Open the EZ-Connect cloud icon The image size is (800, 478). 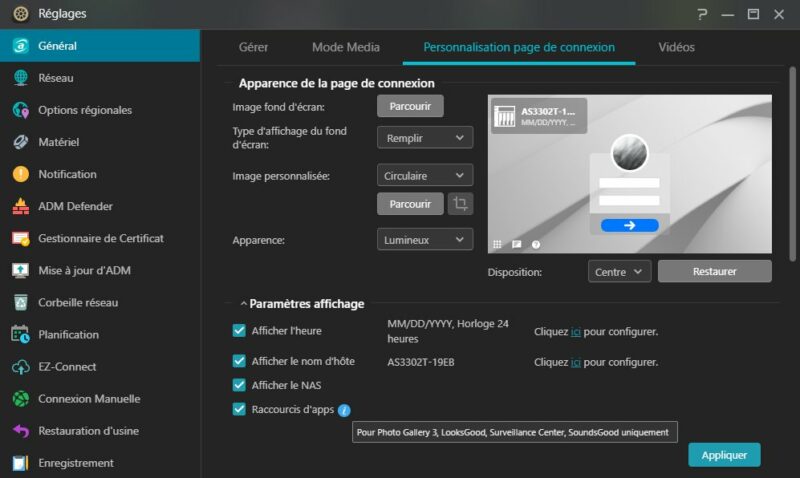[x=20, y=367]
